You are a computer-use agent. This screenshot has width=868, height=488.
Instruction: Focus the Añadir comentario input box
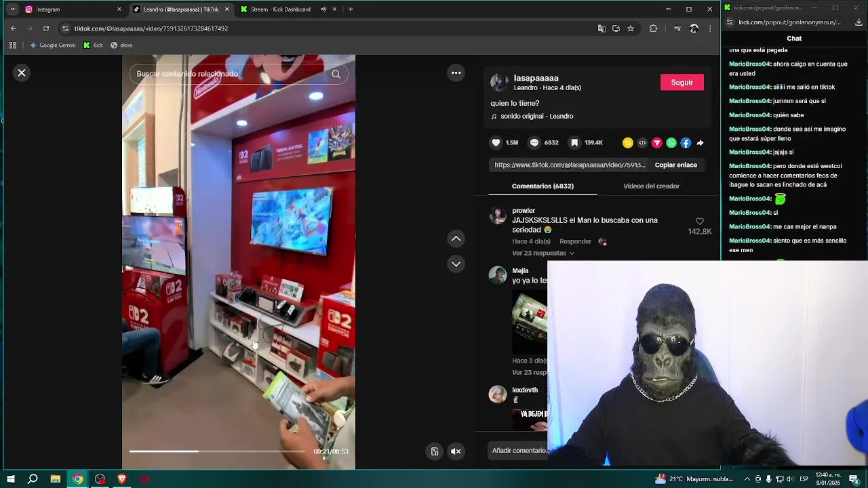pos(519,450)
